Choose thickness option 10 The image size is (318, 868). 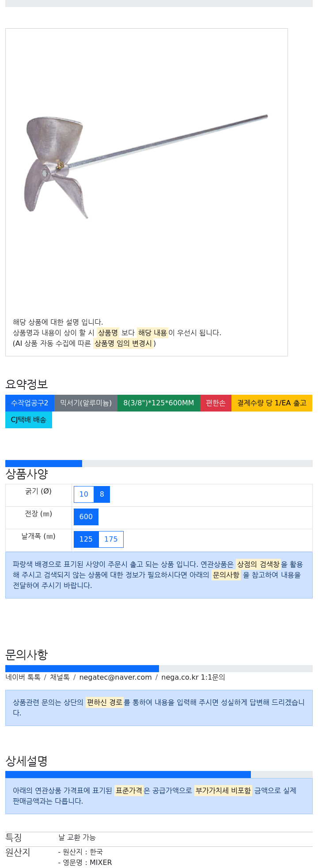tap(84, 494)
